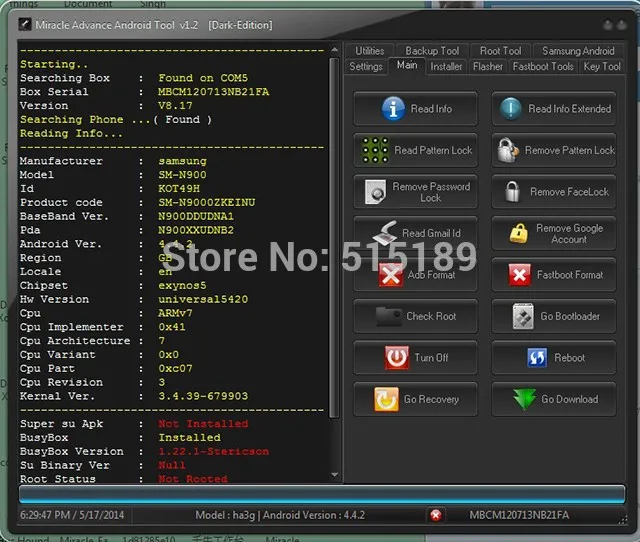
Task: Click the Fastboot Format red X icon
Action: [519, 275]
